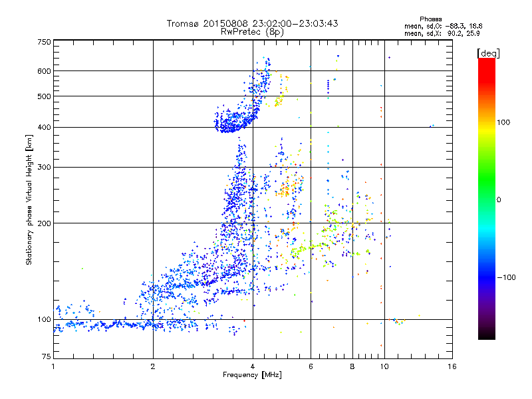Click the '500' y-axis tick label
The width and height of the screenshot is (532, 399).
(x=45, y=96)
